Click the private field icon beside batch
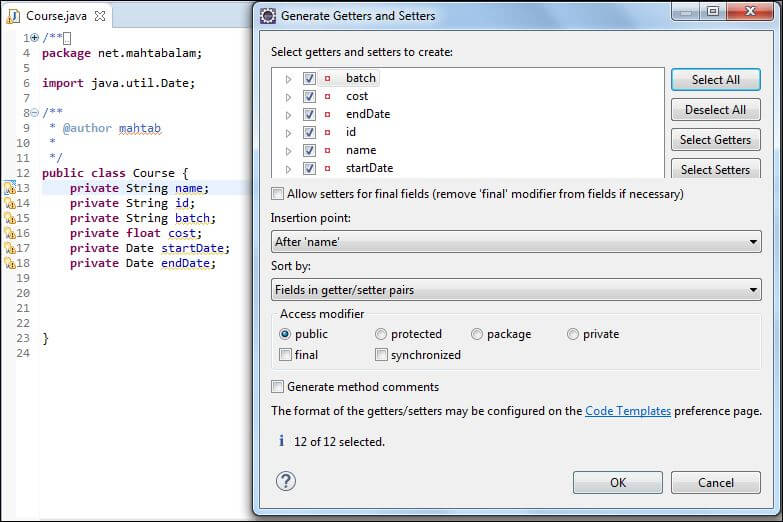Viewport: 783px width, 522px height. 328,78
